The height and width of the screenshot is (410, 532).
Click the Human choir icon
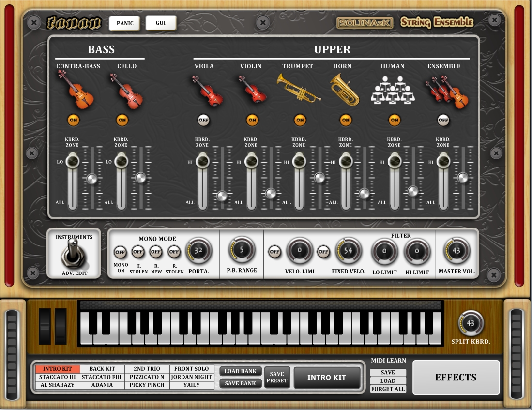(393, 91)
